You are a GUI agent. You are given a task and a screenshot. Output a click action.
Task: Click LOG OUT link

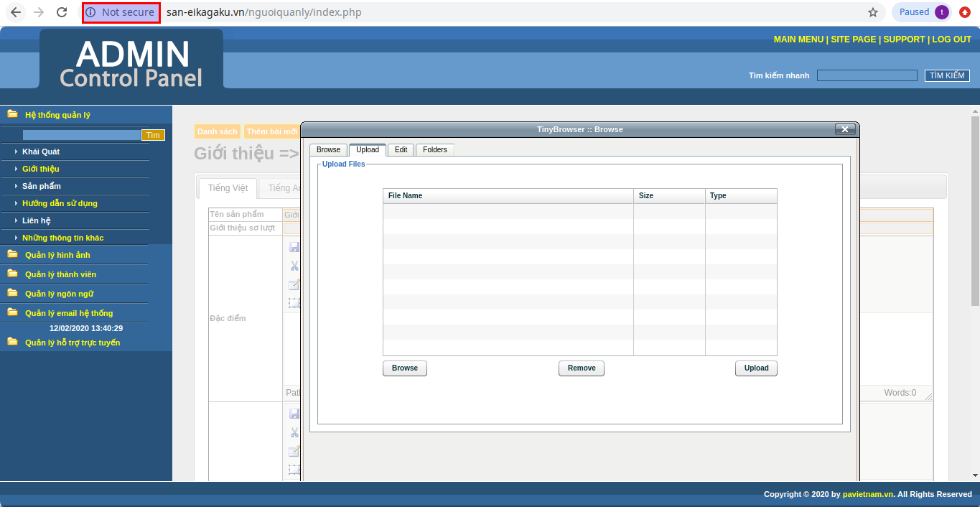(x=952, y=39)
